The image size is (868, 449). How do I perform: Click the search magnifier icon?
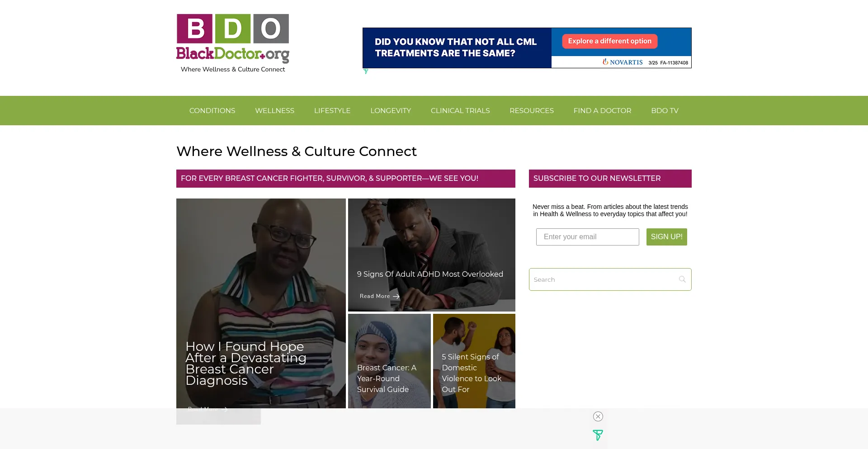pyautogui.click(x=682, y=279)
